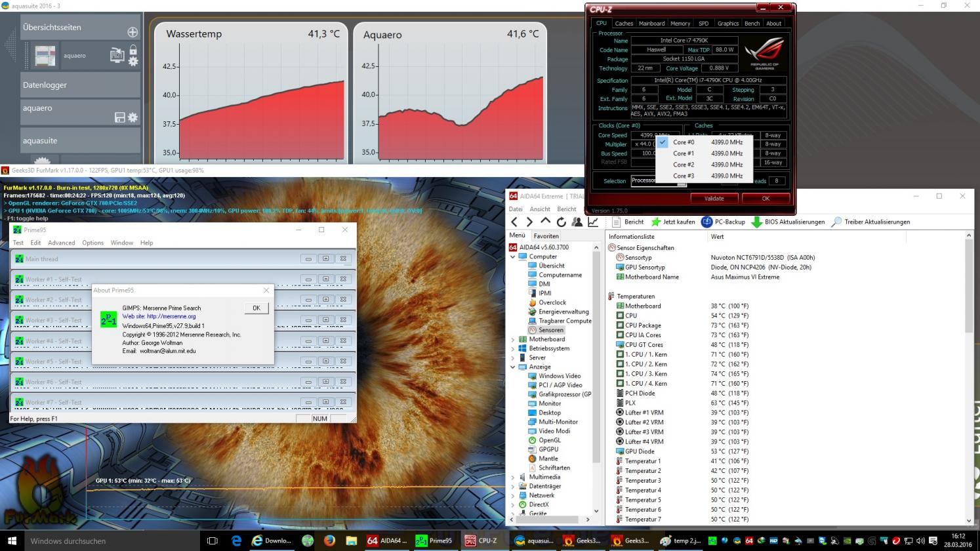Image resolution: width=980 pixels, height=551 pixels.
Task: Collapse the Anzeige tree node
Action: pyautogui.click(x=513, y=367)
